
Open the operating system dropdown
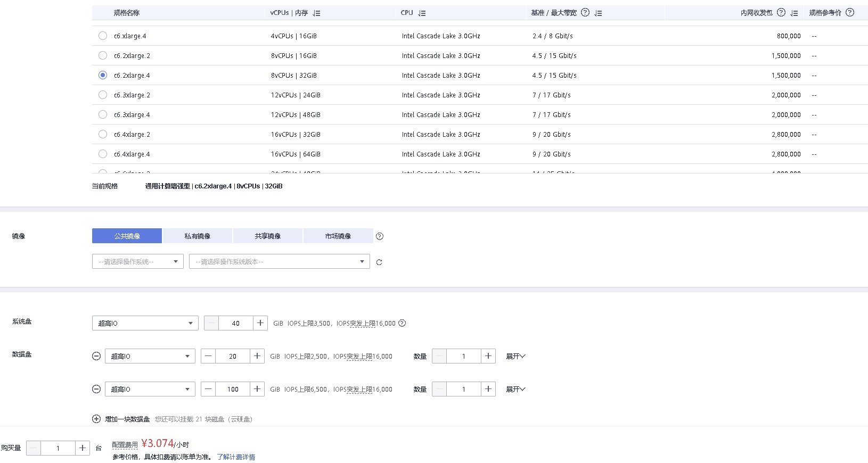click(138, 261)
